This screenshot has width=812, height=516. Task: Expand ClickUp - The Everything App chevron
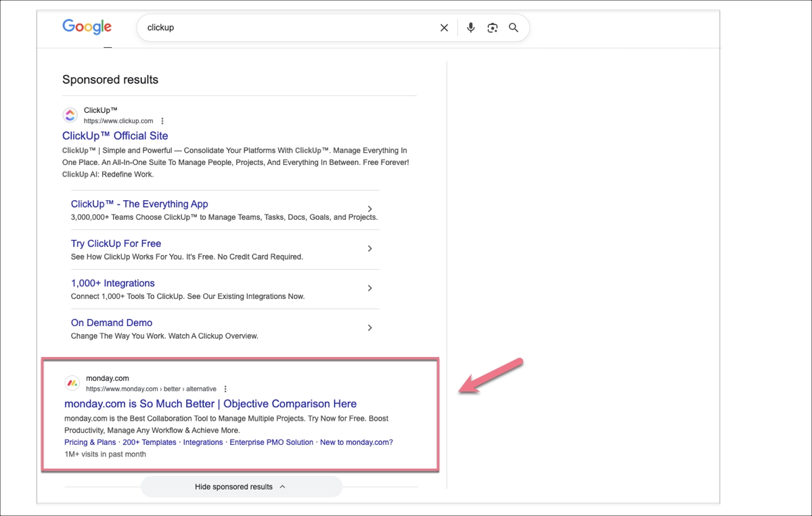pos(369,209)
